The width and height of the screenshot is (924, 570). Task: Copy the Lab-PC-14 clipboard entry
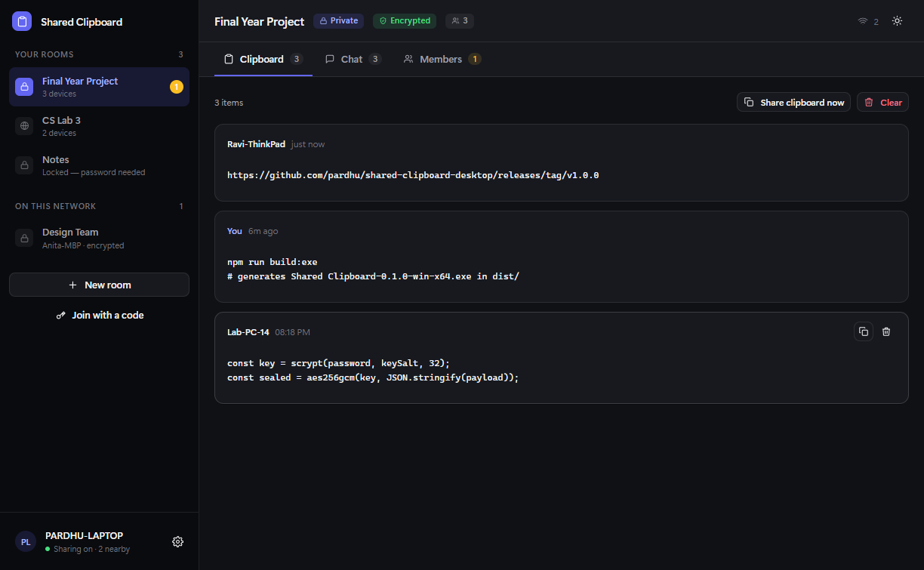pos(864,331)
